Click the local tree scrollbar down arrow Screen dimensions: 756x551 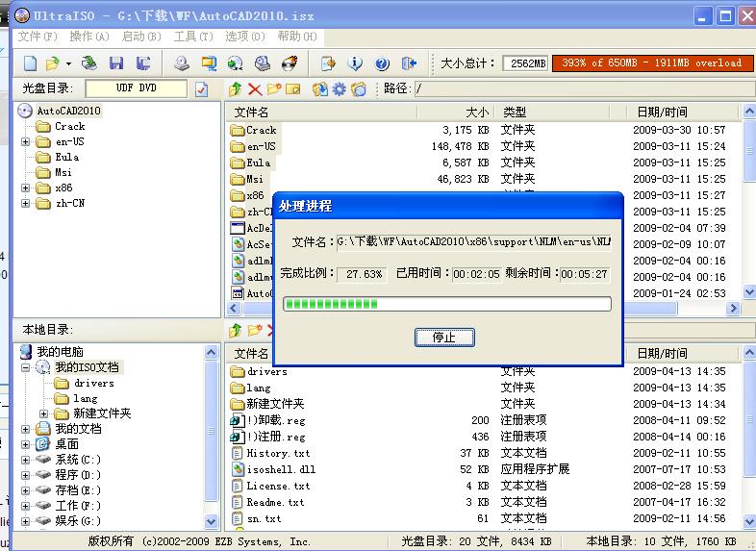tap(211, 521)
